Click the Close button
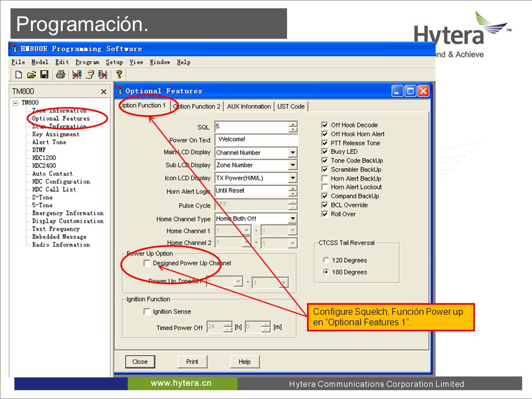This screenshot has height=399, width=532. click(x=140, y=362)
